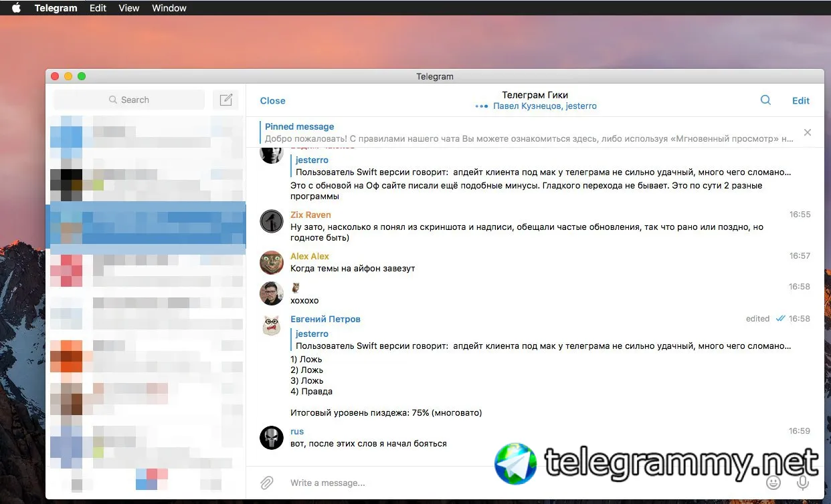Screen dimensions: 831x504
Task: Click the Search field in sidebar
Action: point(129,100)
